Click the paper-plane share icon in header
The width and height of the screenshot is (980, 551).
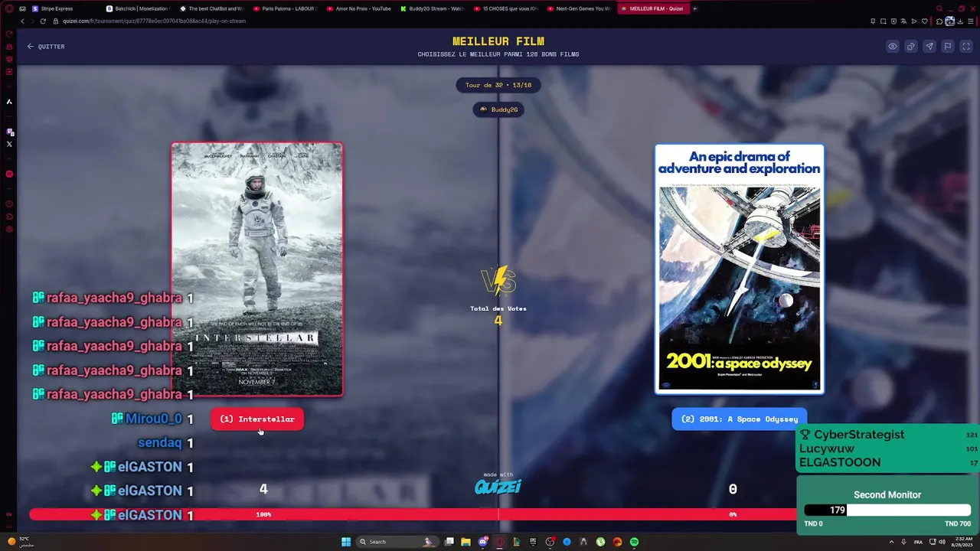pyautogui.click(x=929, y=47)
